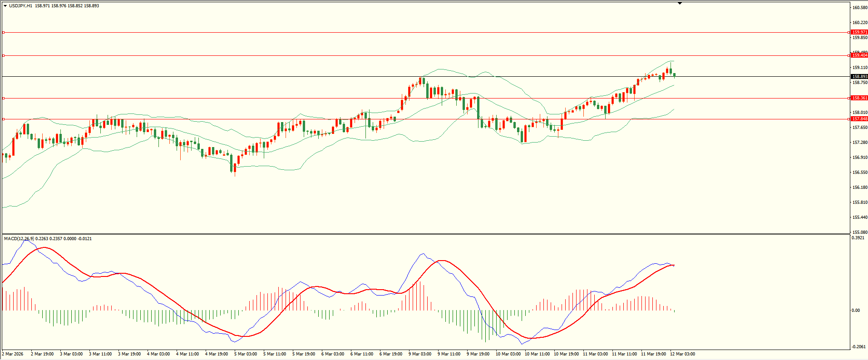Click the 10 Mar 11:00 time label
The height and width of the screenshot is (360, 868).
coord(537,354)
